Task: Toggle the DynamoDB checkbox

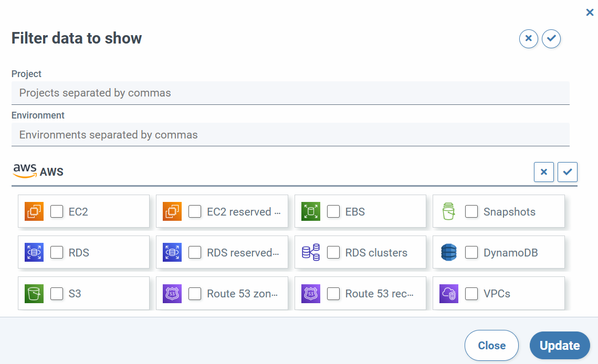Action: pos(471,252)
